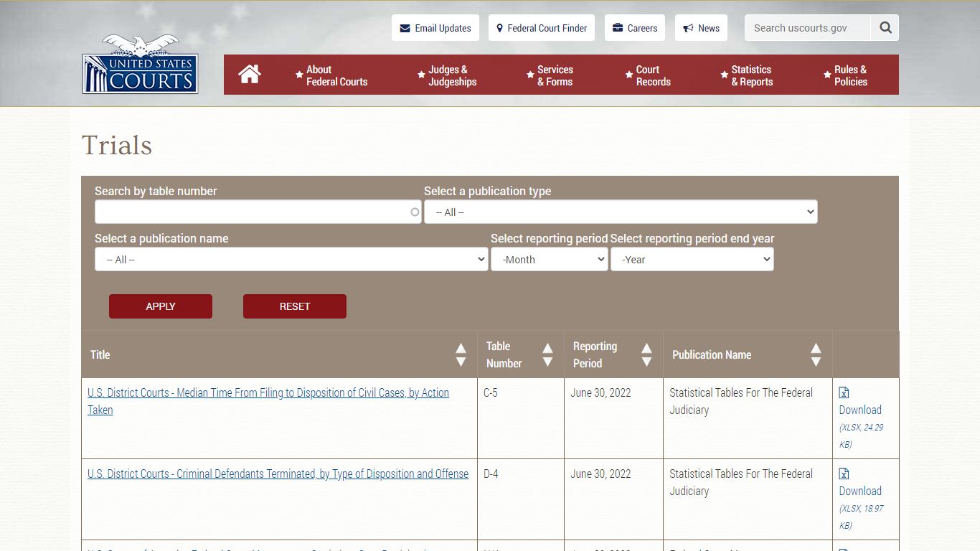The image size is (980, 551).
Task: Click the map pin icon for Federal Court Finder
Action: [500, 28]
